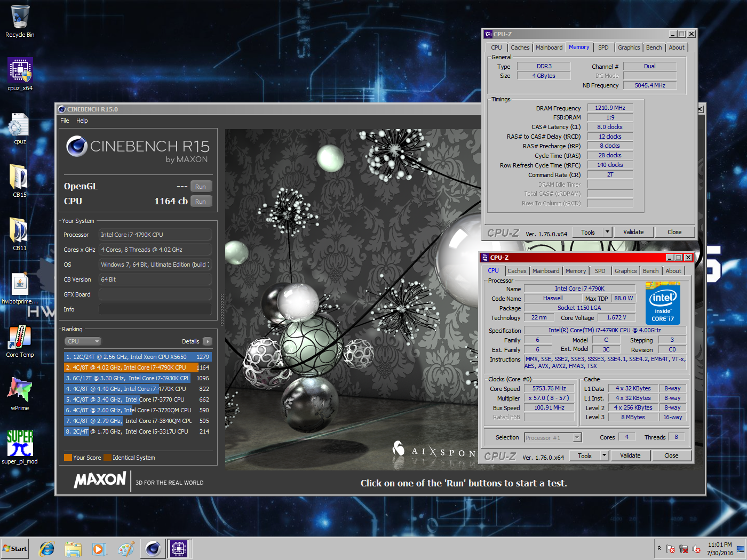747x560 pixels.
Task: Open Memory tab in lower CPU-Z window
Action: click(576, 271)
